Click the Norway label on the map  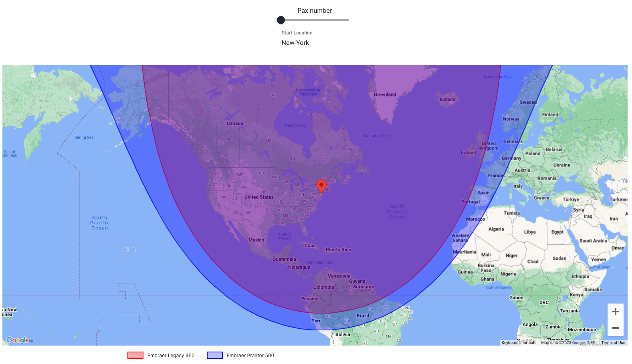click(x=511, y=119)
